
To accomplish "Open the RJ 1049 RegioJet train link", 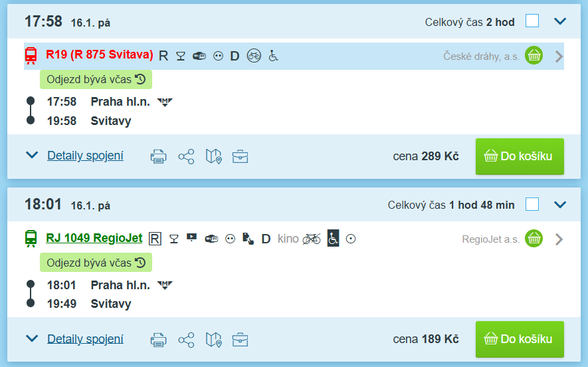I will point(94,238).
